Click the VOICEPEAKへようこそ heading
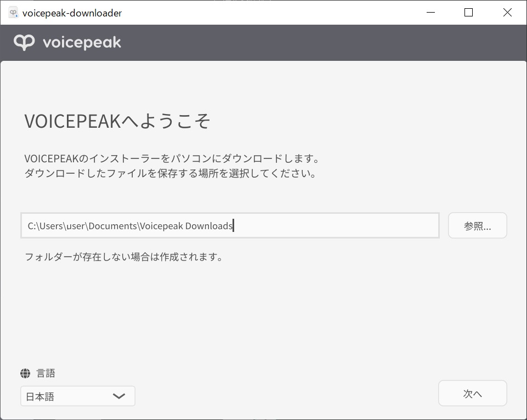Viewport: 527px width, 420px height. (117, 121)
